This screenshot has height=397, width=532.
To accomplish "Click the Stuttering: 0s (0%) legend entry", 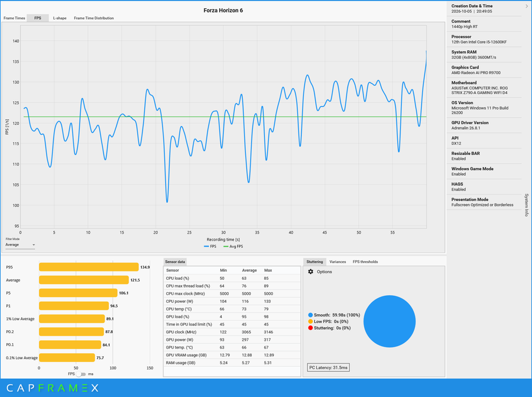I will click(329, 328).
